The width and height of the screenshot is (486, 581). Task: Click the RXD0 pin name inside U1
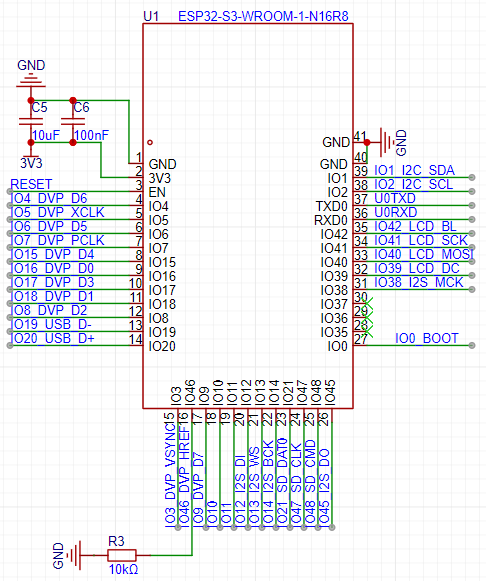click(x=331, y=220)
